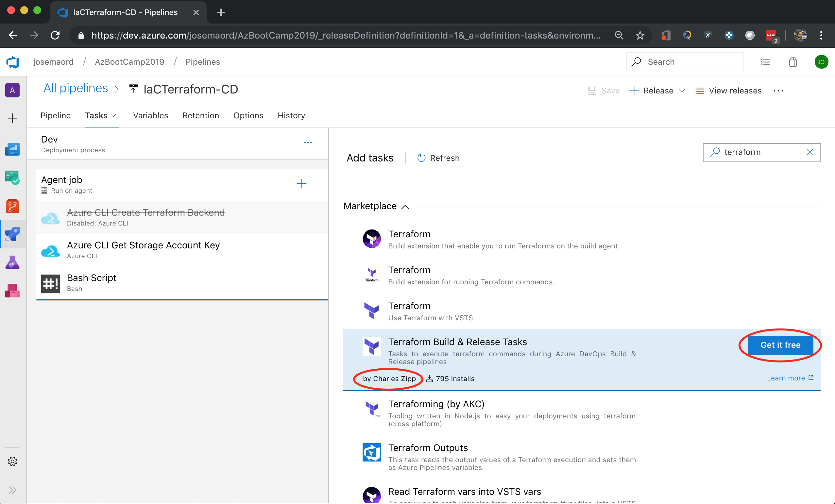Viewport: 835px width, 504px height.
Task: Clear the terraform search with X
Action: pyautogui.click(x=809, y=152)
